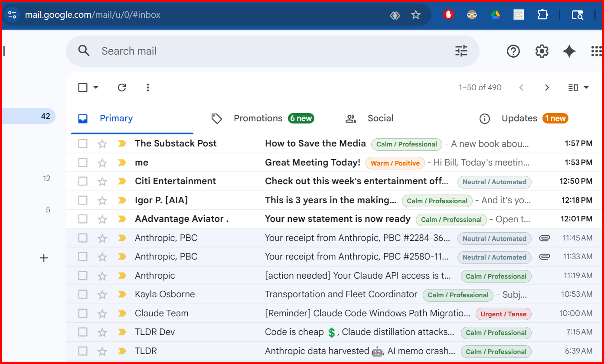Select the TLDR Dev email checkbox
This screenshot has width=604, height=364.
coord(83,332)
